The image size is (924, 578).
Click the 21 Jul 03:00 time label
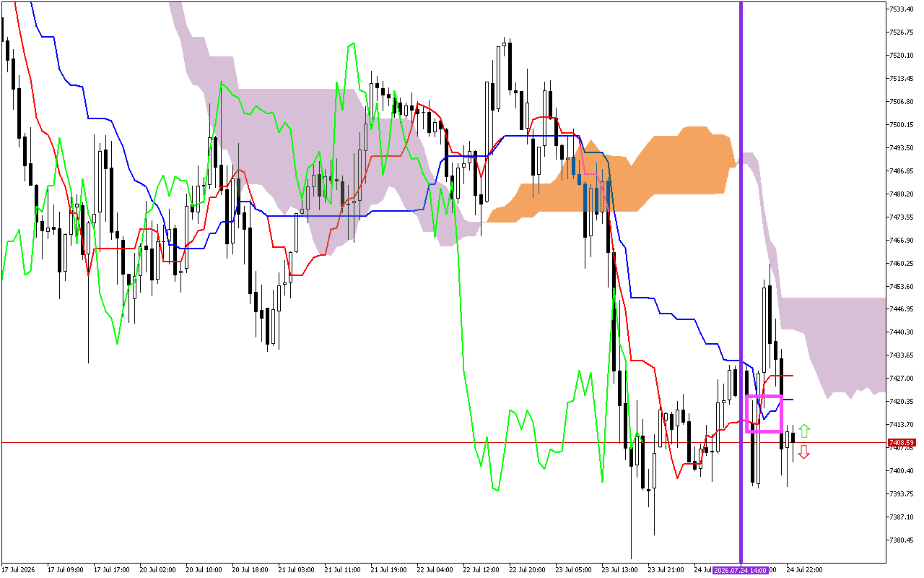(297, 570)
